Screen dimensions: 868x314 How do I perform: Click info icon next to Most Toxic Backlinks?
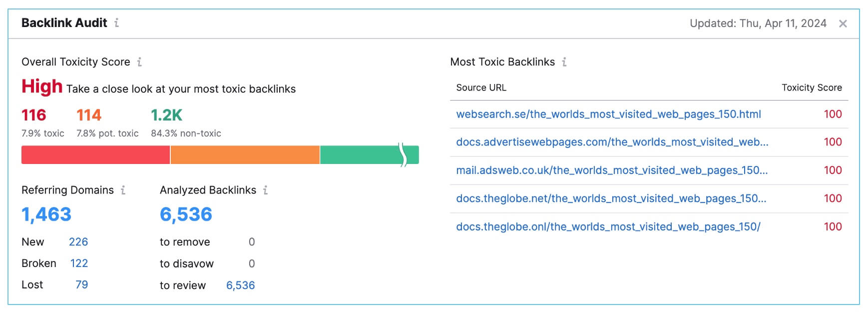tap(564, 62)
